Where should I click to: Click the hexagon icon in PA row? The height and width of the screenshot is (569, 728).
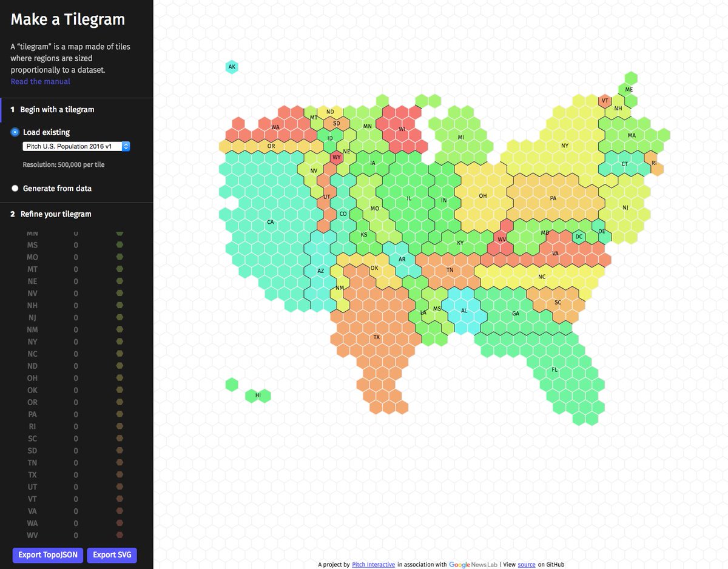coord(120,414)
